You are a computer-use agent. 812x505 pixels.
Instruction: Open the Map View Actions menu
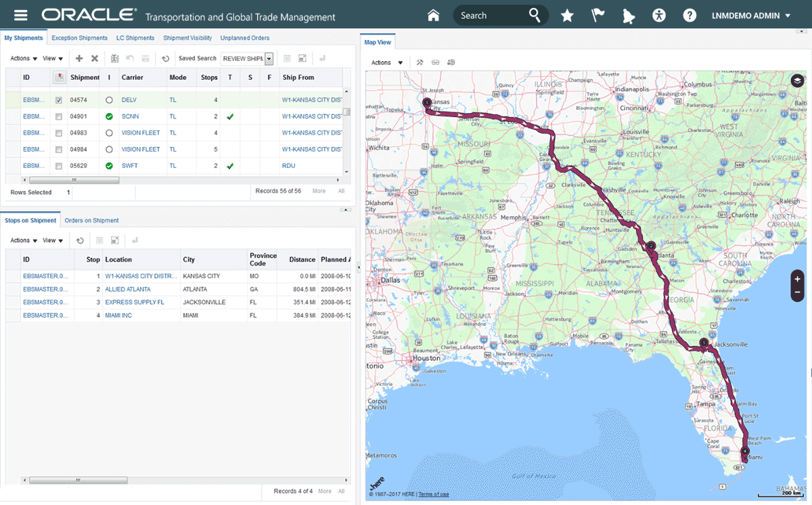(387, 63)
